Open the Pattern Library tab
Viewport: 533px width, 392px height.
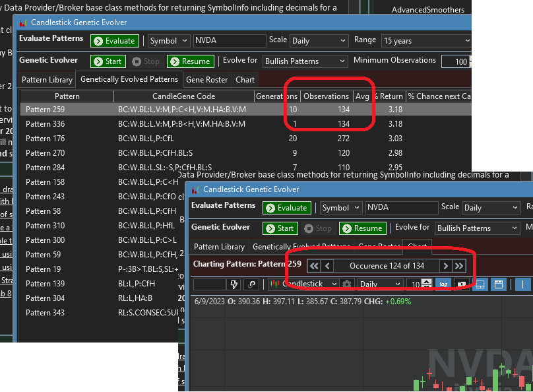pyautogui.click(x=46, y=80)
